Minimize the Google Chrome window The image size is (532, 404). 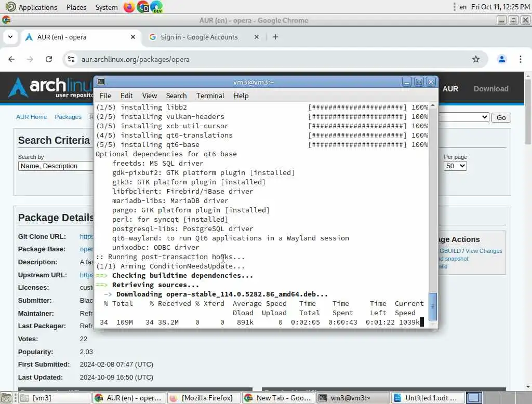pyautogui.click(x=501, y=20)
